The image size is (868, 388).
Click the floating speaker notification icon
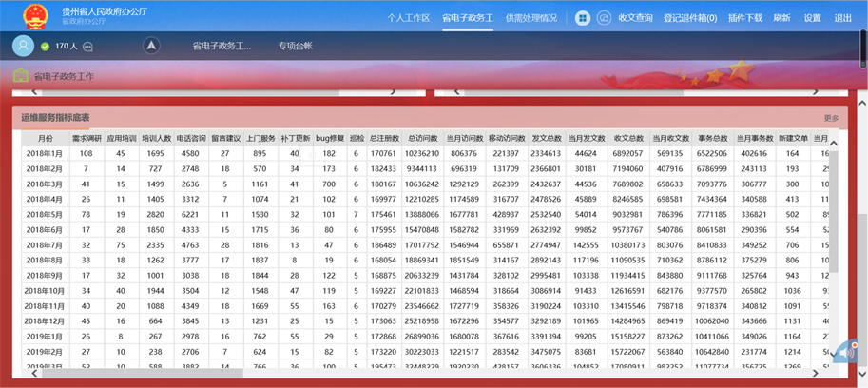(844, 352)
